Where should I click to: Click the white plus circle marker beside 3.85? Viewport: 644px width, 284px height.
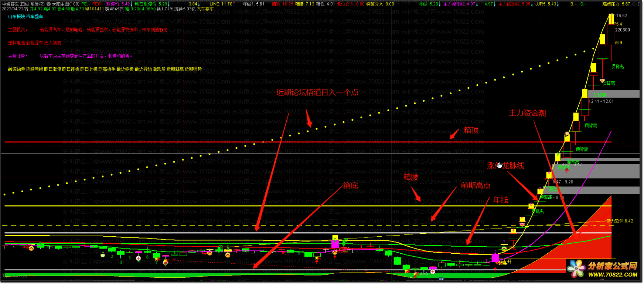pyautogui.click(x=433, y=272)
